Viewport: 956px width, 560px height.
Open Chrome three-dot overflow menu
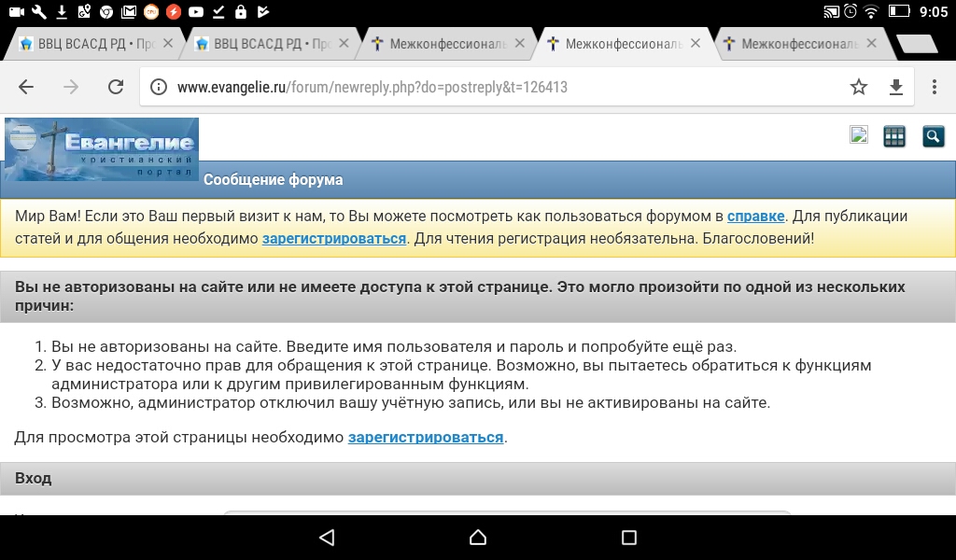point(935,87)
